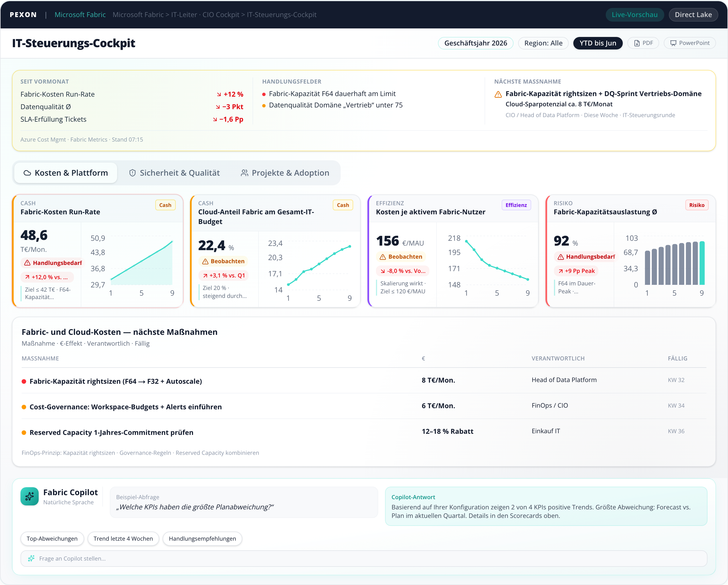Click the Cloud-Anteil Fabric line chart
728x585 pixels.
[x=310, y=270]
